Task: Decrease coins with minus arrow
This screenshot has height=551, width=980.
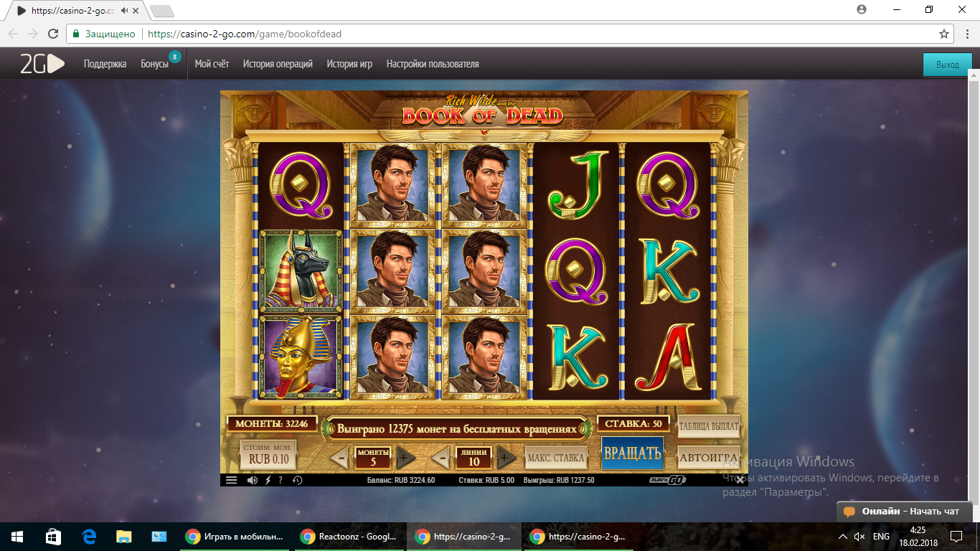Action: tap(341, 457)
